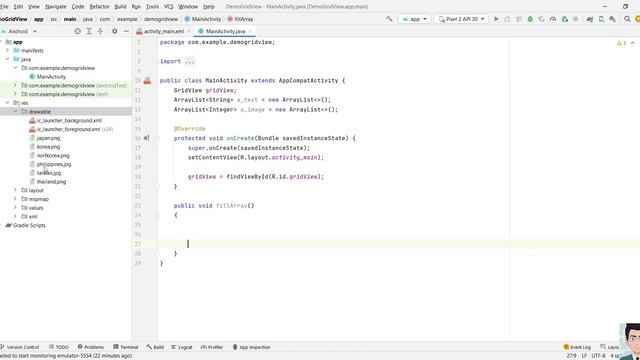Expand the layout folder
Screen dimensions: 640x360
(16, 190)
